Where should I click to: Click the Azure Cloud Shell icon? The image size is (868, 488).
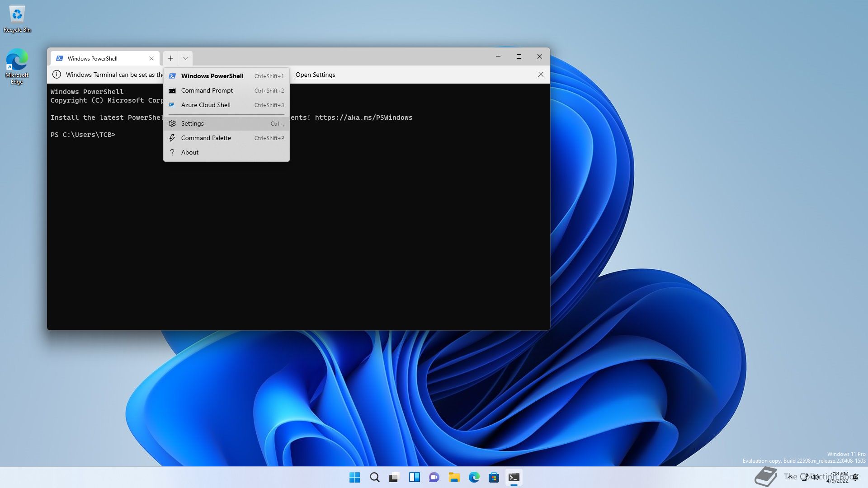click(172, 105)
